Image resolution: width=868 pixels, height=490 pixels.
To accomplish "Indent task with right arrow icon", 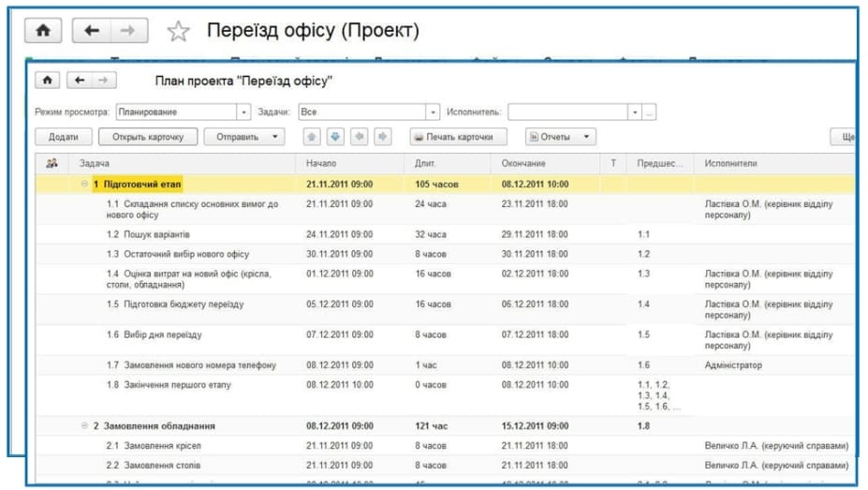I will pyautogui.click(x=382, y=137).
